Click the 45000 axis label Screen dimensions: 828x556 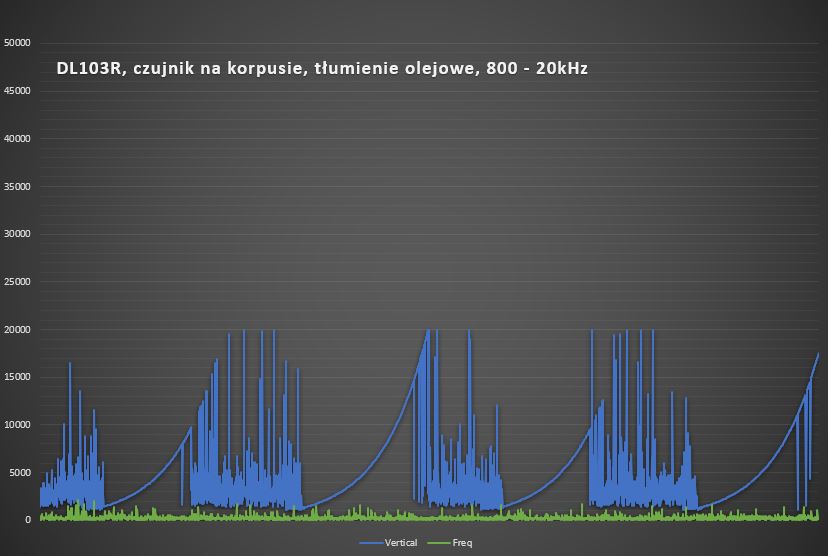(x=17, y=91)
